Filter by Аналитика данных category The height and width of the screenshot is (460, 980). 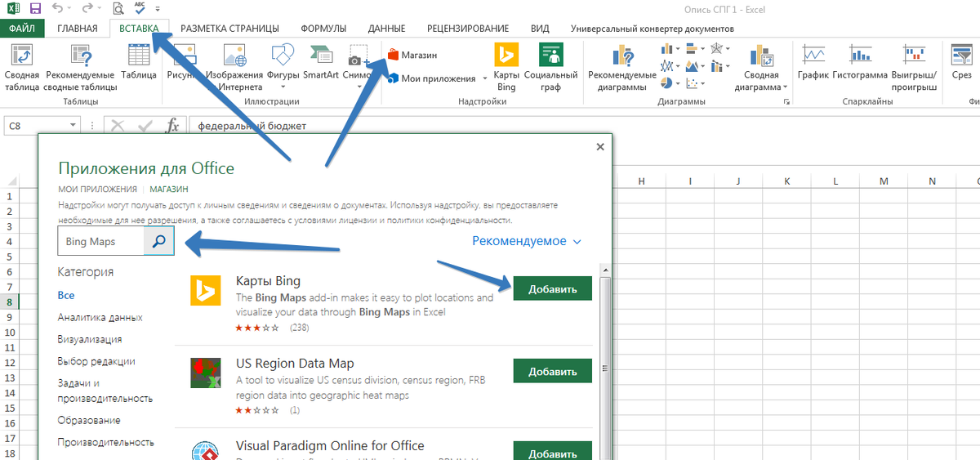coord(100,317)
